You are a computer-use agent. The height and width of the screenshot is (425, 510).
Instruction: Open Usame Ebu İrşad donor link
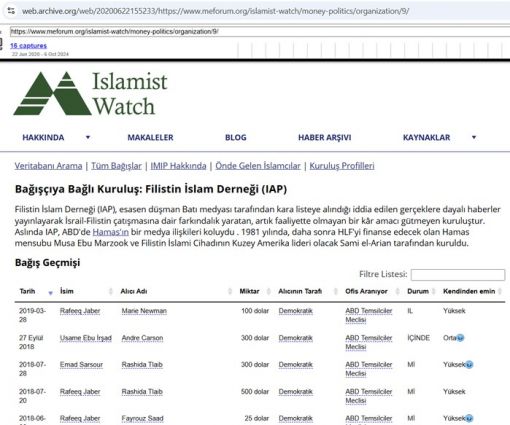[86, 338]
